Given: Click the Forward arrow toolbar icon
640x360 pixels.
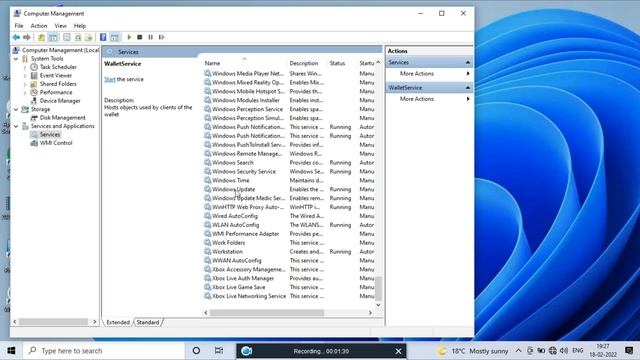Looking at the screenshot, I should pos(27,37).
